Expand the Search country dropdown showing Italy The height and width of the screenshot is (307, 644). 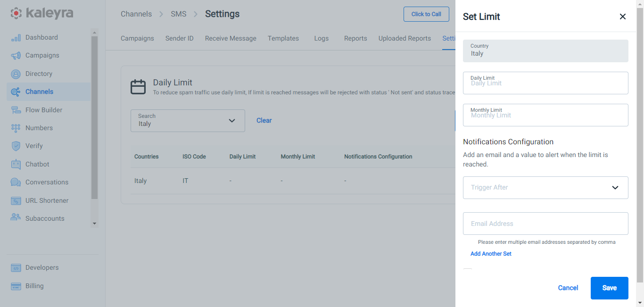188,121
